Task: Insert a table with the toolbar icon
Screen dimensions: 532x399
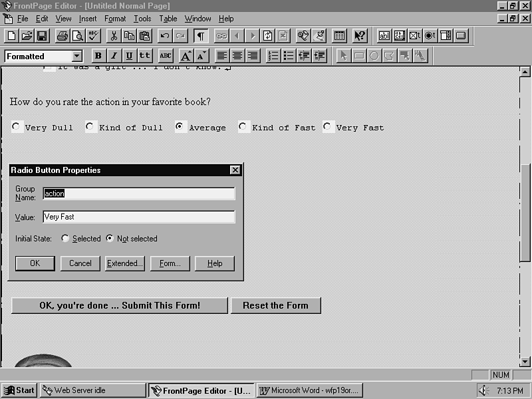Action: (339, 36)
